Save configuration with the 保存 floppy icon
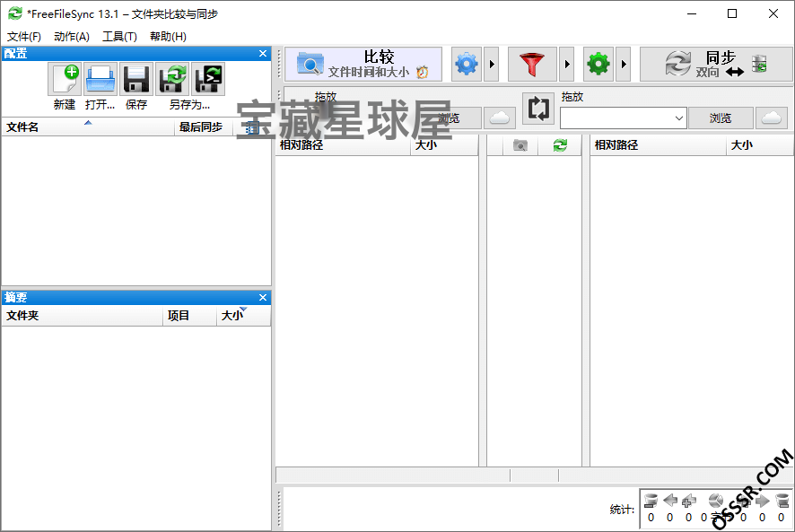Viewport: 795px width, 532px height. [136, 79]
